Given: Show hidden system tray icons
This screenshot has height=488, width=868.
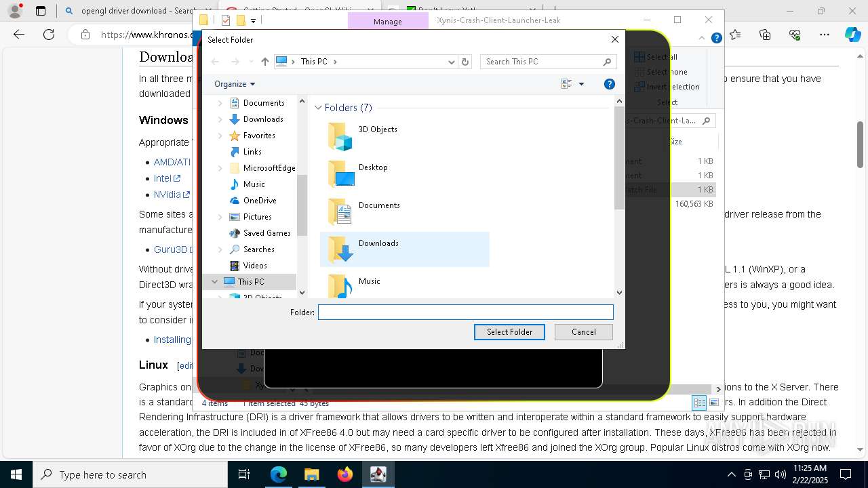Looking at the screenshot, I should pyautogui.click(x=731, y=474).
